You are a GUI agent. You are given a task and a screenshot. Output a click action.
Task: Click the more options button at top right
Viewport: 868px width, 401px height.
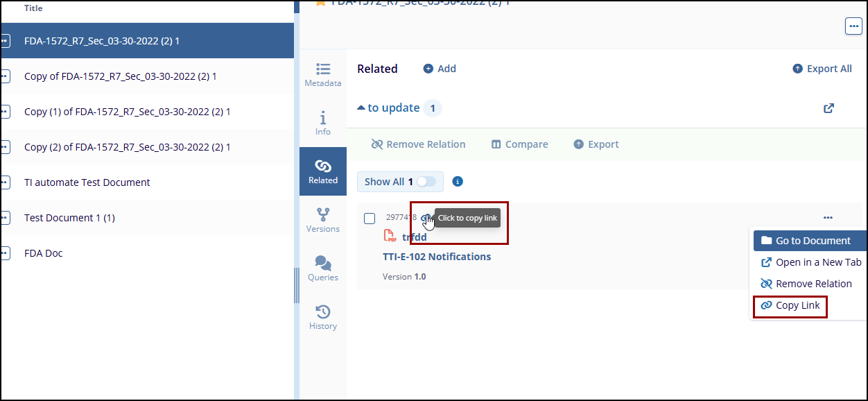pyautogui.click(x=853, y=26)
